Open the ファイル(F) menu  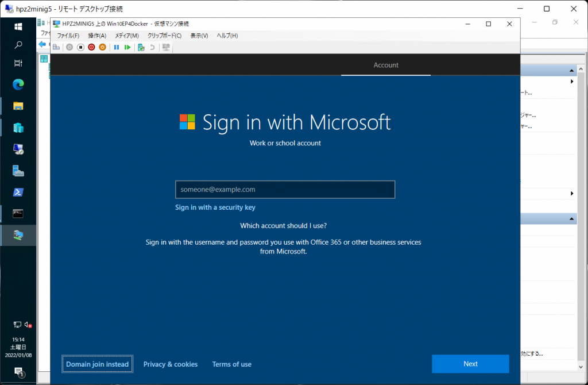(68, 36)
